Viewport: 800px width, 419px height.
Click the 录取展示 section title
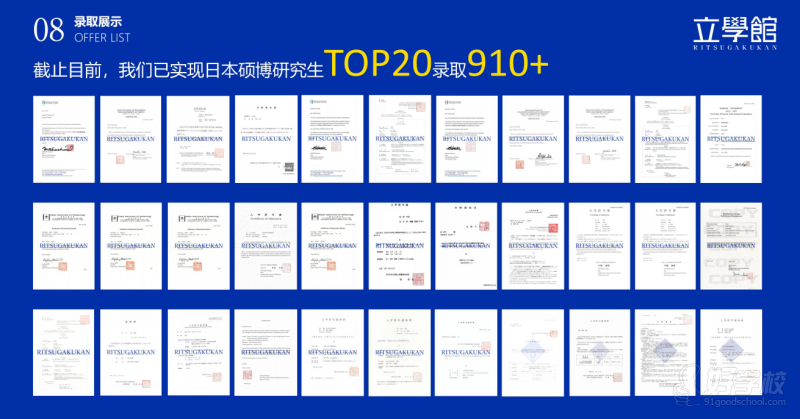click(91, 21)
